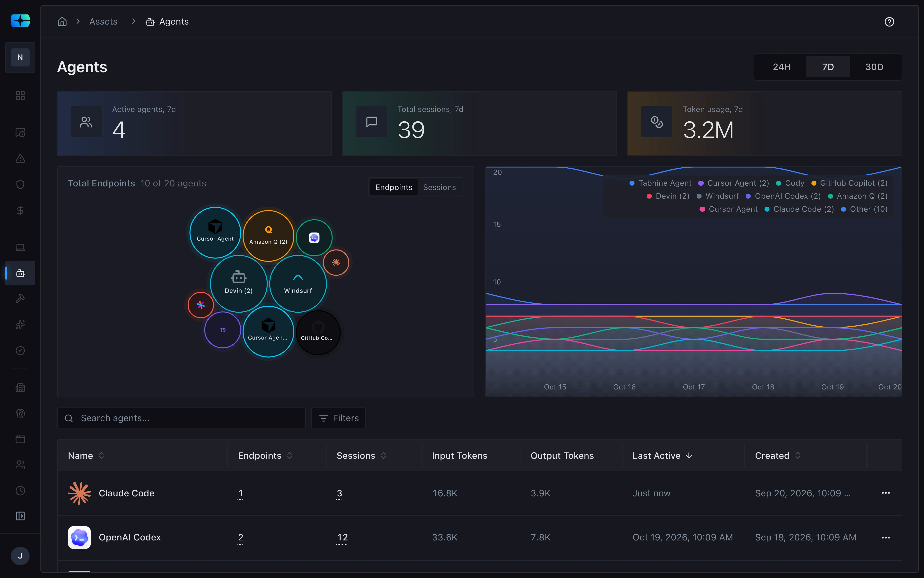Open the dashboard grid icon in sidebar
This screenshot has width=924, height=578.
[x=20, y=95]
